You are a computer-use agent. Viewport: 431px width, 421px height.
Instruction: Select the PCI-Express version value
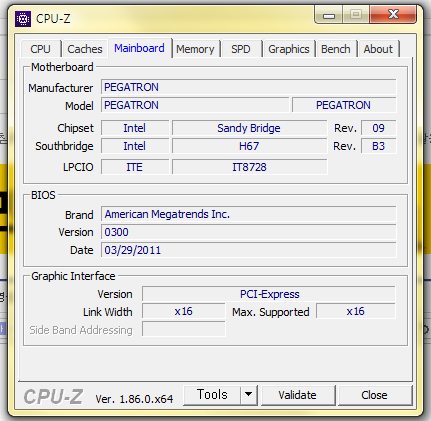point(269,294)
